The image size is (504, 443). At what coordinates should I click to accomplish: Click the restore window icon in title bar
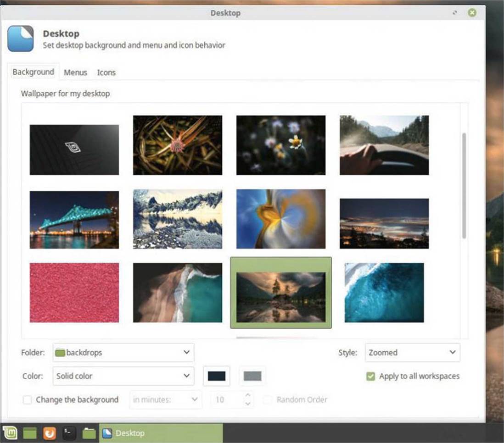click(455, 13)
